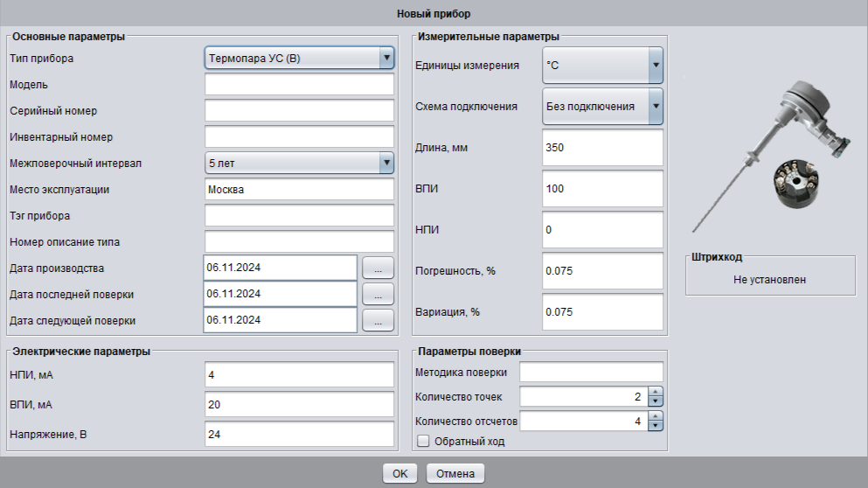Open the Единицы измерения dropdown
Viewport: 868px width, 488px height.
point(655,66)
